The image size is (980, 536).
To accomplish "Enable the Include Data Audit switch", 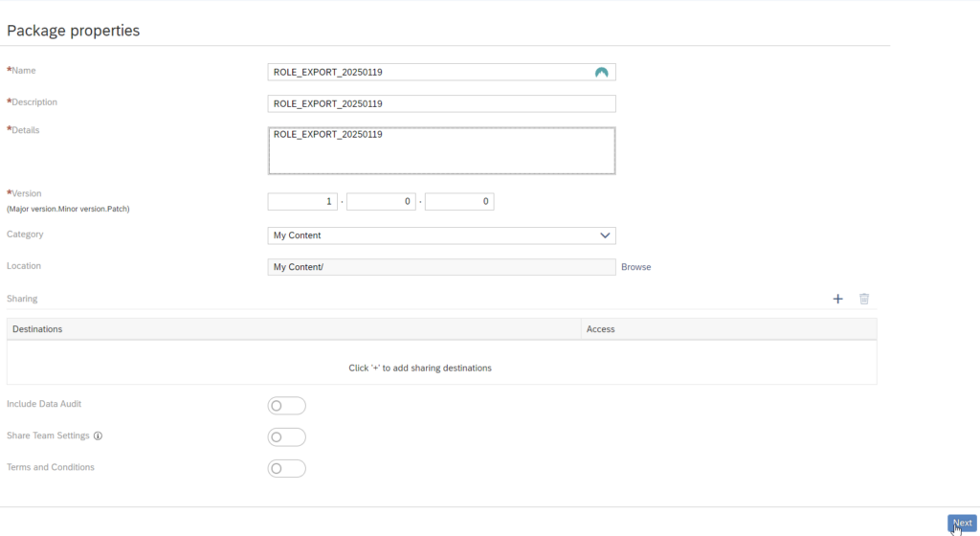I will pyautogui.click(x=286, y=406).
